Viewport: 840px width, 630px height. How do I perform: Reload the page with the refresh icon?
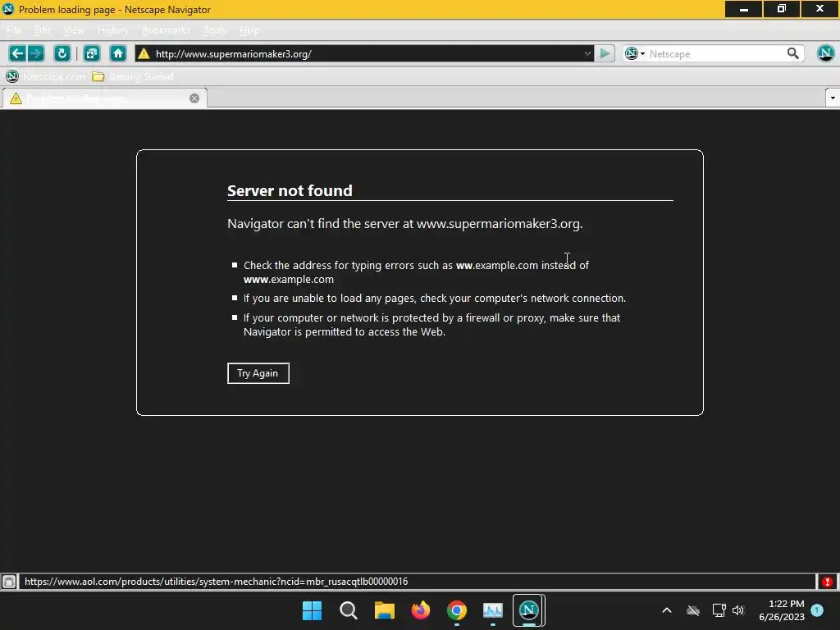(62, 53)
